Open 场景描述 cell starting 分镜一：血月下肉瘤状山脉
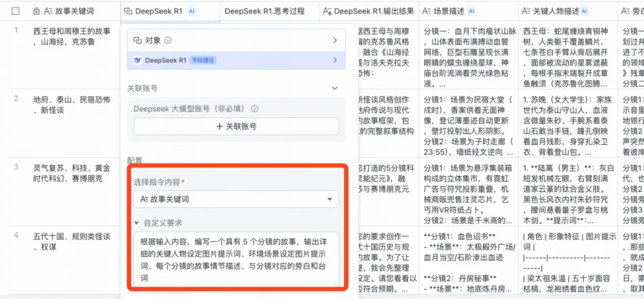Viewport: 644px width, 299px height. (469, 54)
